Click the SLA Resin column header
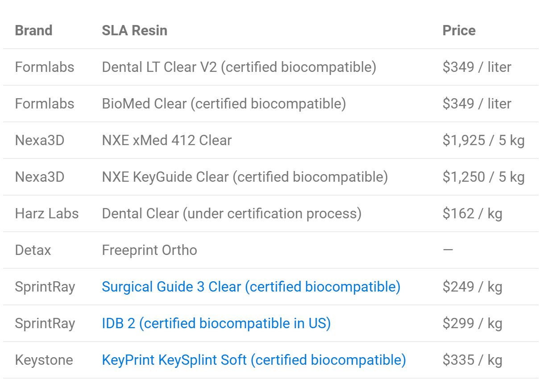The image size is (540, 392). [135, 30]
